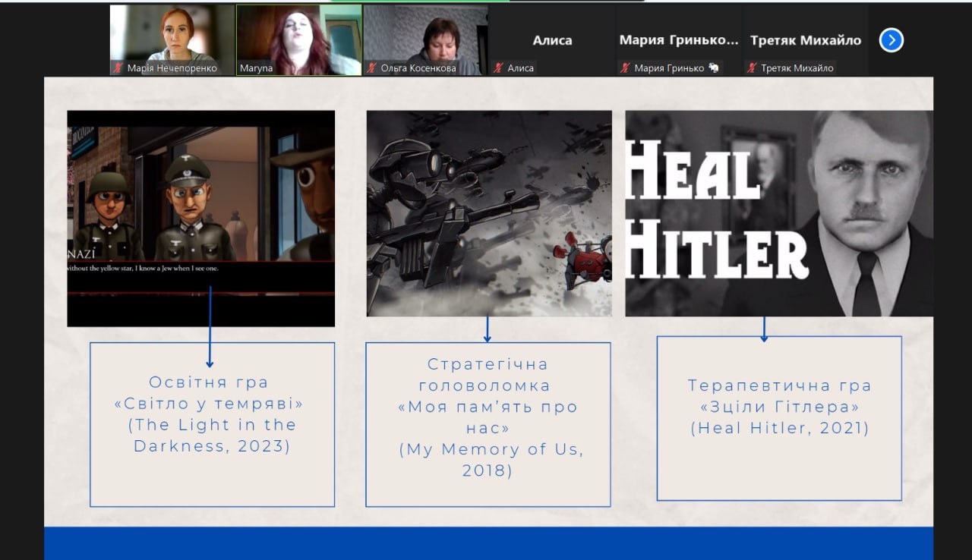This screenshot has height=560, width=972.
Task: Click the «Моя пам'ять про нас» text box
Action: click(488, 423)
